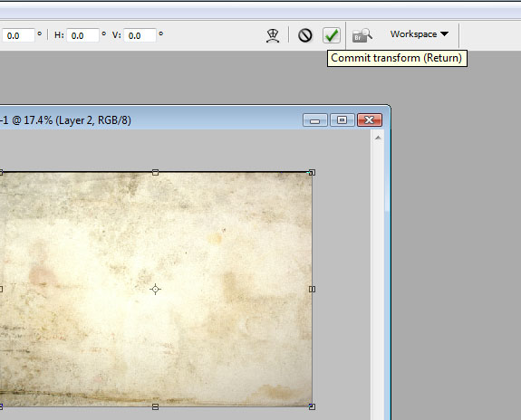Click the document title '17.4% (Layer 2, RGB/8)'

coord(77,120)
